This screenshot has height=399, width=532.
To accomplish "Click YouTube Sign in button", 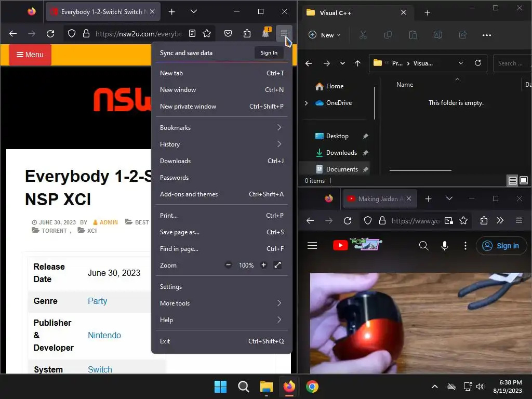I will [501, 246].
